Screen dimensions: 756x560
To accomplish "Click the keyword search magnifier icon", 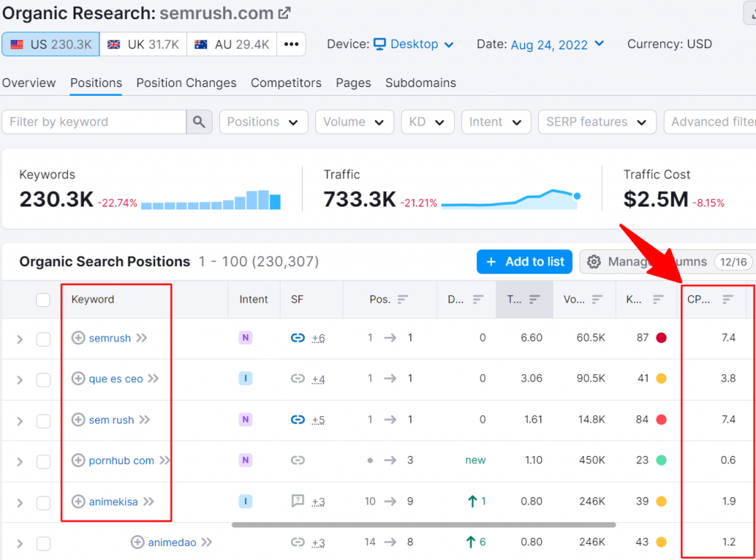I will pos(199,122).
